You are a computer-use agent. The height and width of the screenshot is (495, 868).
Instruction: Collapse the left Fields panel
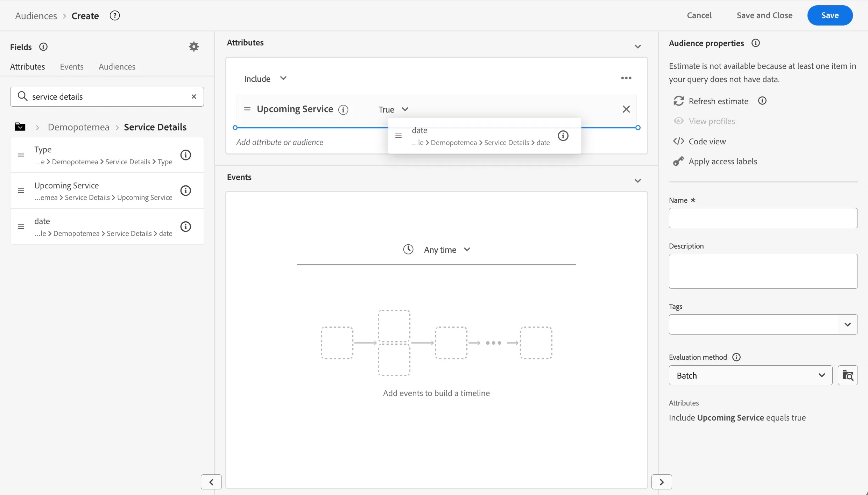click(x=211, y=482)
